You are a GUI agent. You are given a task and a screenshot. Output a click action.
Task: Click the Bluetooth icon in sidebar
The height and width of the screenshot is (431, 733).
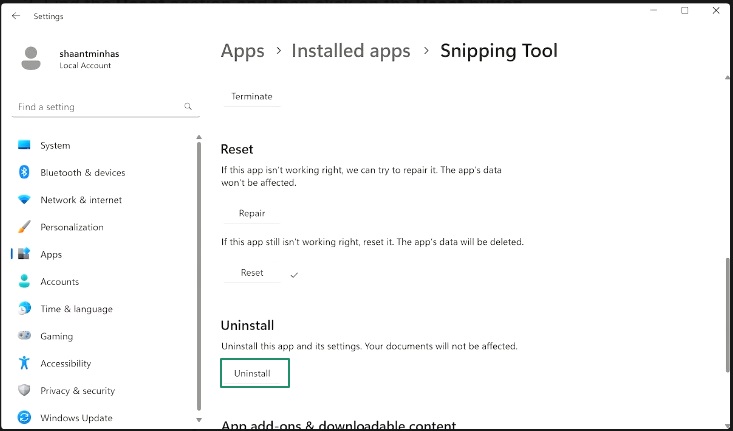24,172
